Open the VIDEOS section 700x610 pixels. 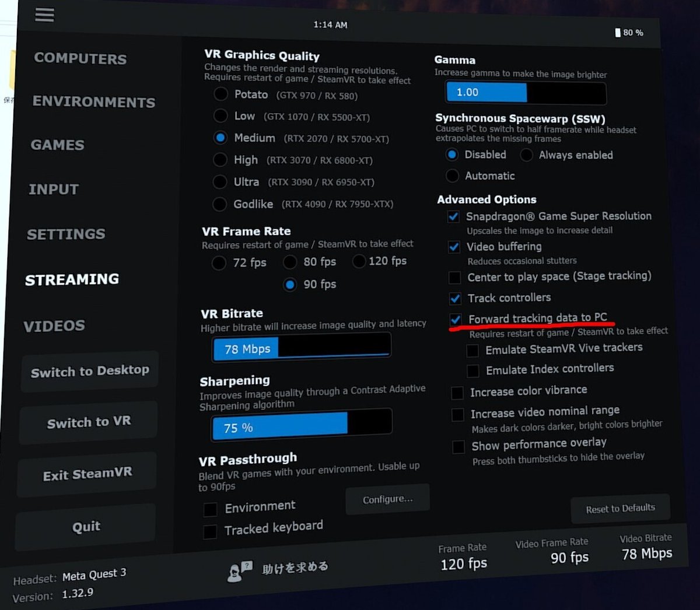coord(54,325)
